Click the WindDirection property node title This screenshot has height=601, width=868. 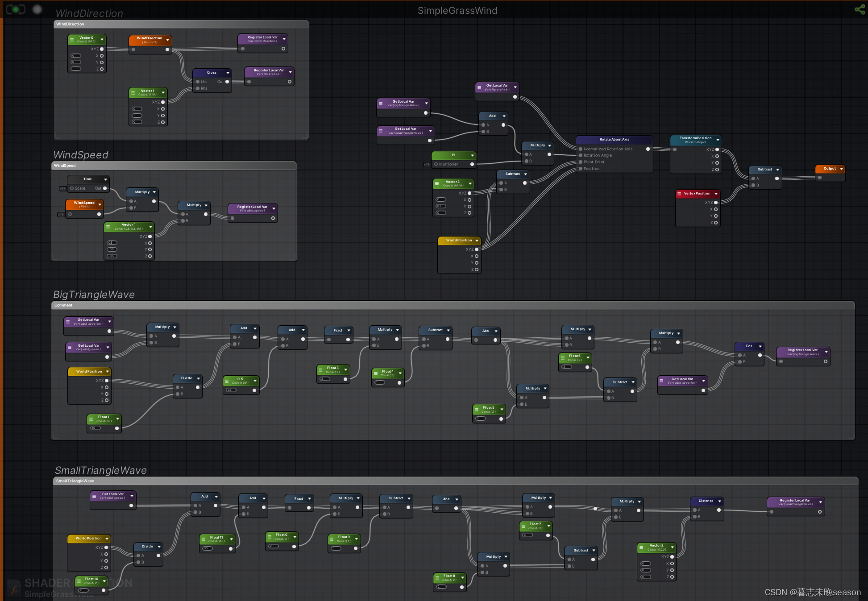[149, 38]
